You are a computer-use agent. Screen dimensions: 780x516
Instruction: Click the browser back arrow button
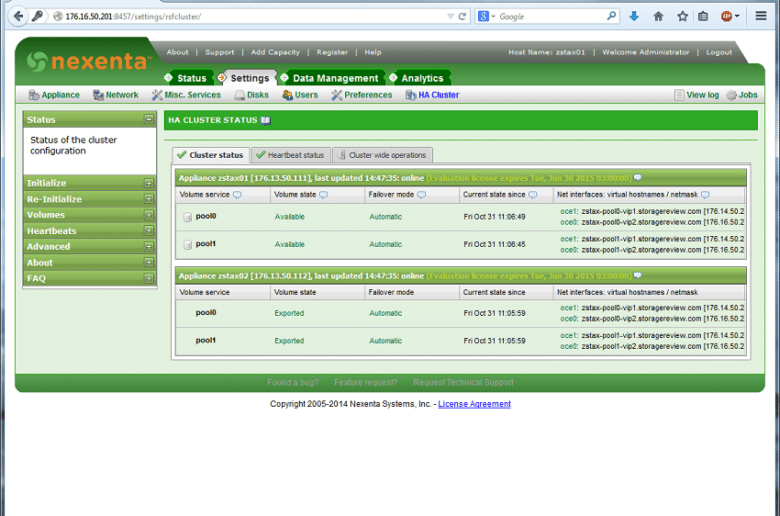click(x=18, y=16)
